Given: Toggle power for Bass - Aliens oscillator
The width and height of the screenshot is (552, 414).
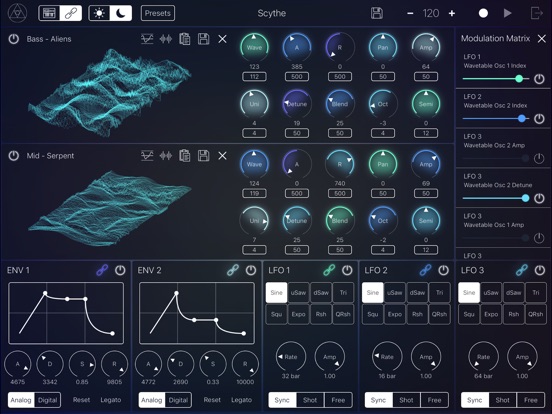Looking at the screenshot, I should 14,39.
